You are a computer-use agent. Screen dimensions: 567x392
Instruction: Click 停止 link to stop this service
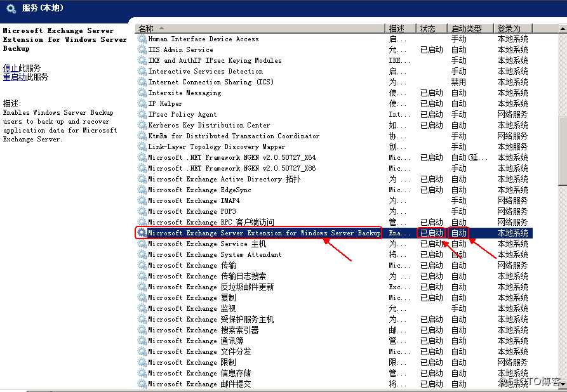tap(11, 68)
